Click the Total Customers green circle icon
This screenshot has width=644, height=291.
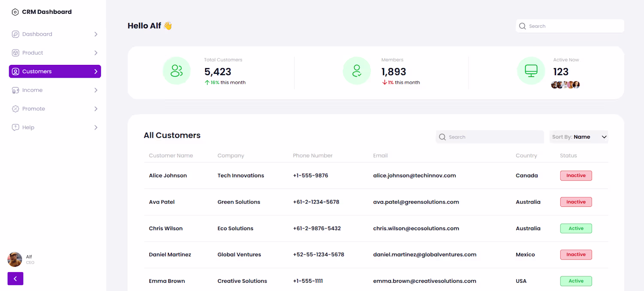tap(176, 71)
